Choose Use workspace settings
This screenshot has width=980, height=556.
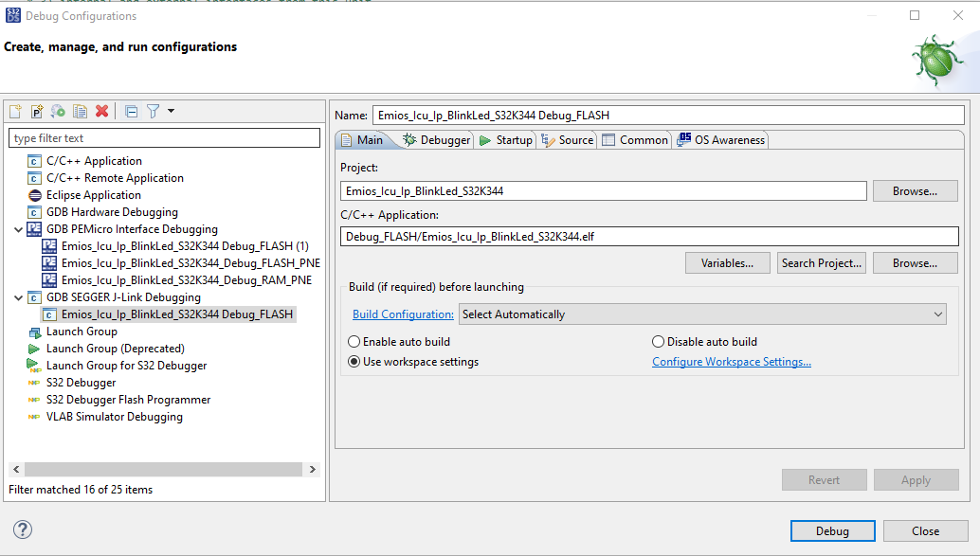point(354,361)
